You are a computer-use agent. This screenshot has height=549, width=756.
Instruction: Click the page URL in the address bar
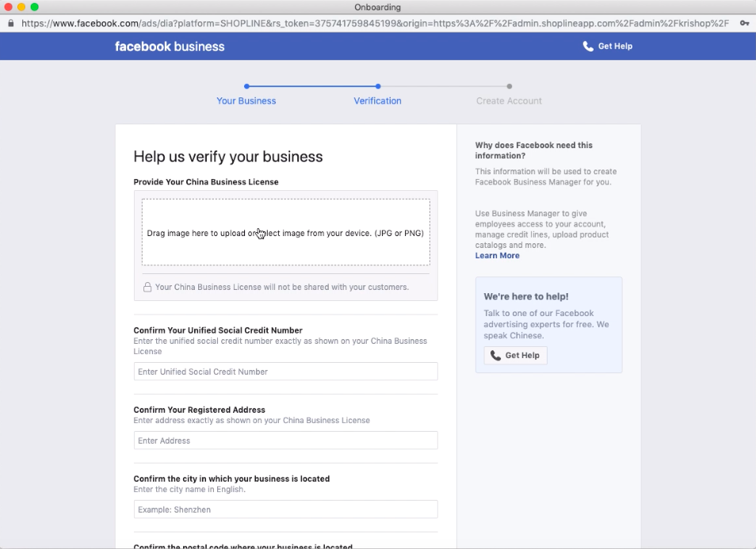[x=375, y=23]
